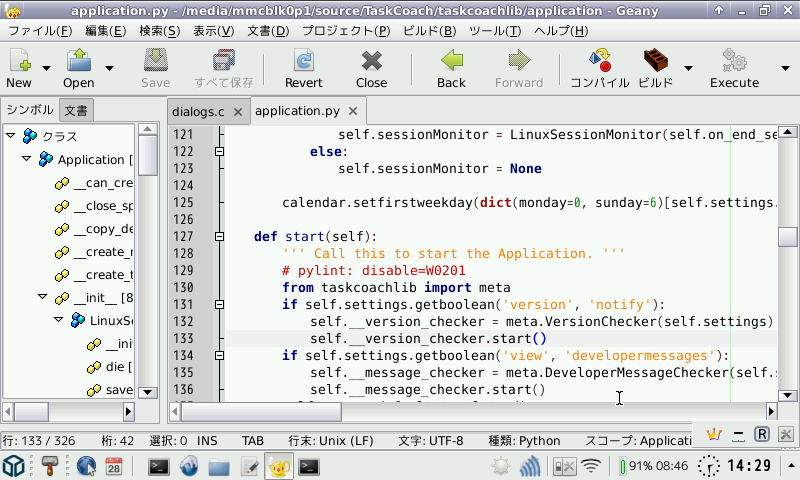
Task: Click the crown icon in bottom-right overlay
Action: [713, 435]
